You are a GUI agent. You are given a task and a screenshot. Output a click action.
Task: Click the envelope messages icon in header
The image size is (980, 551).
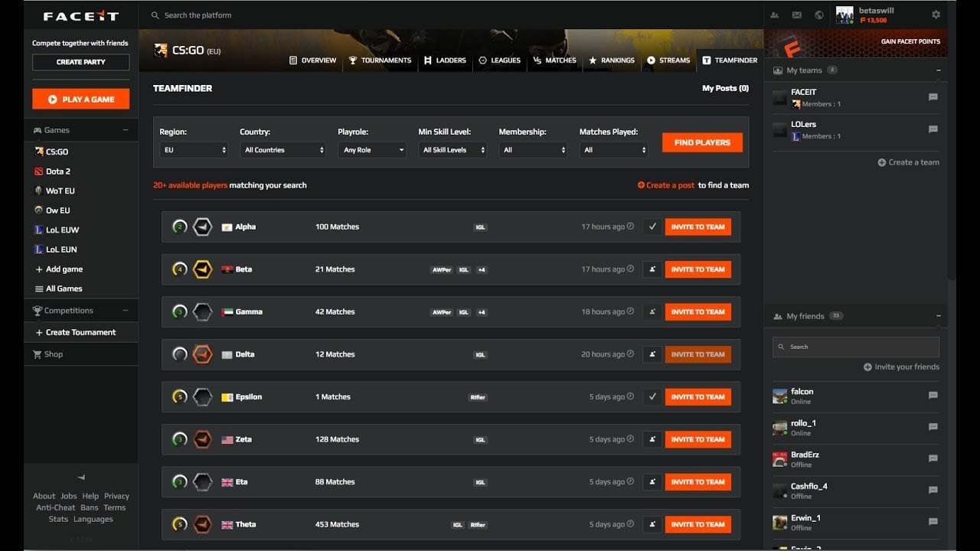pyautogui.click(x=797, y=15)
